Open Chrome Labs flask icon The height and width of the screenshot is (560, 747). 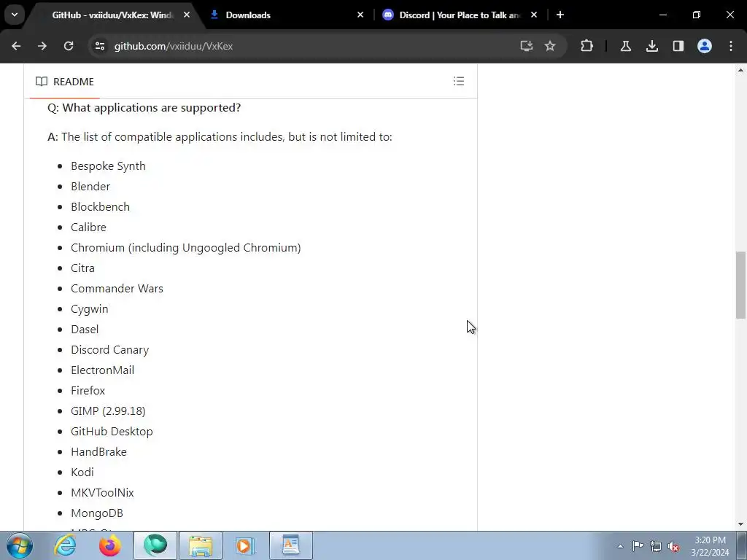pyautogui.click(x=625, y=46)
